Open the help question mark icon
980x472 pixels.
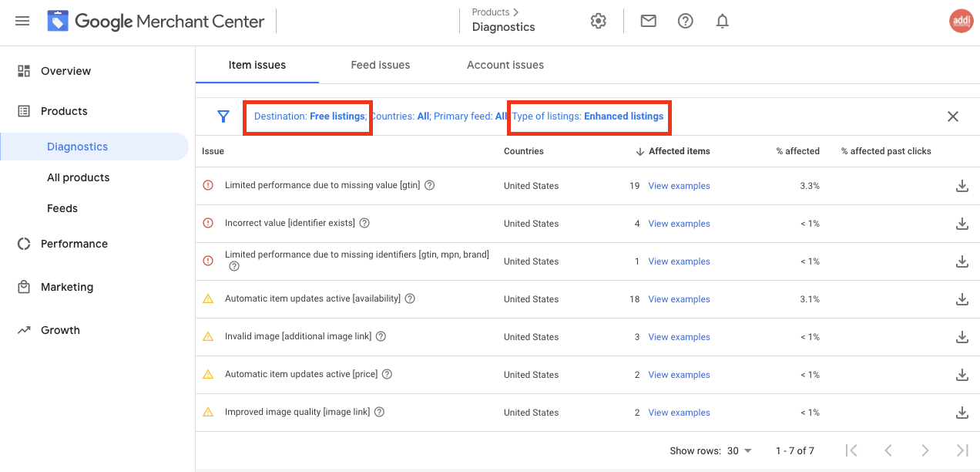tap(686, 21)
